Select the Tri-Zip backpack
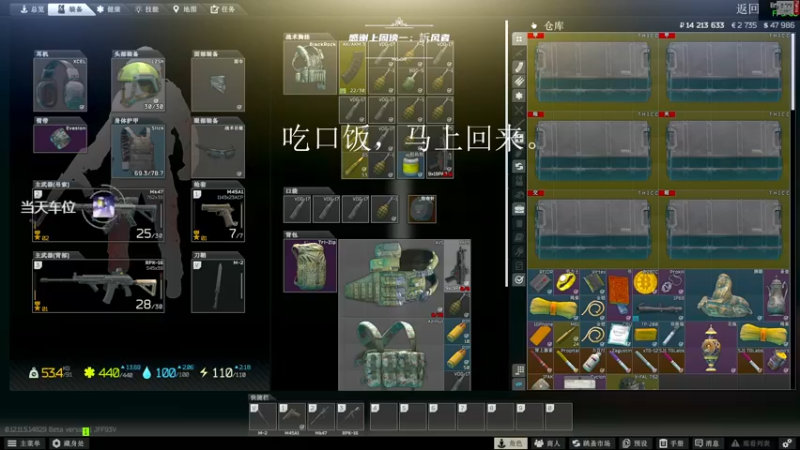The image size is (800, 450). coord(310,265)
